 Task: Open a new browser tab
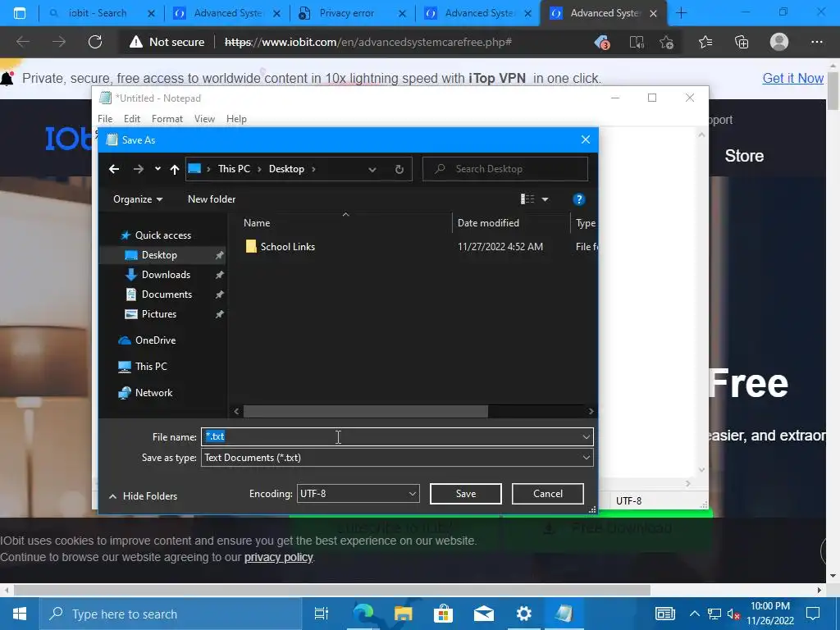681,13
